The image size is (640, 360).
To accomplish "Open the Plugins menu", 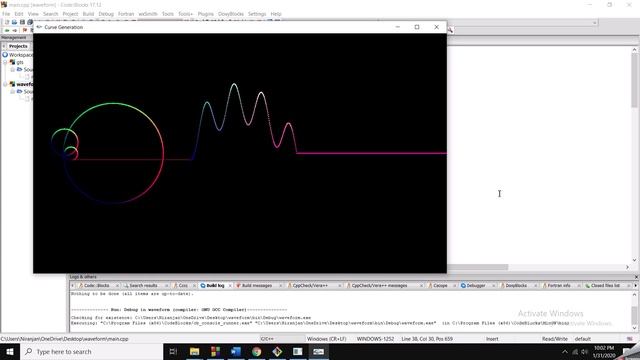I will tap(206, 14).
